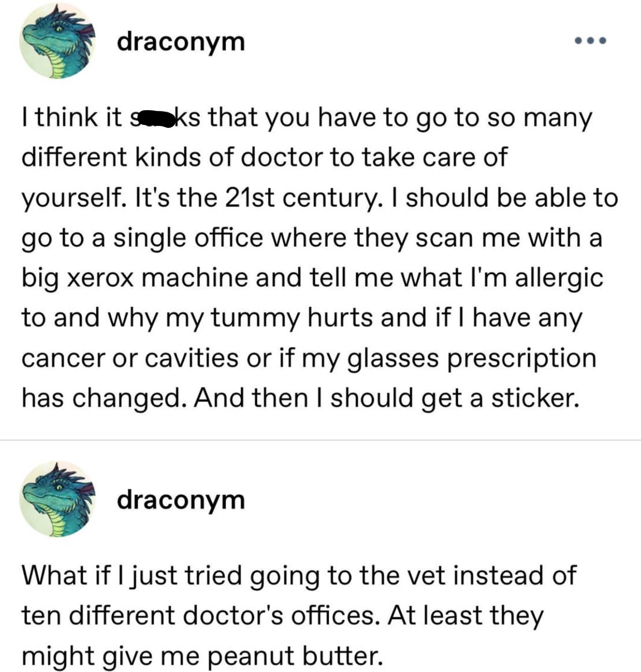Click the phrase "ten different doctor's offices"
The image size is (641, 672).
200,616
